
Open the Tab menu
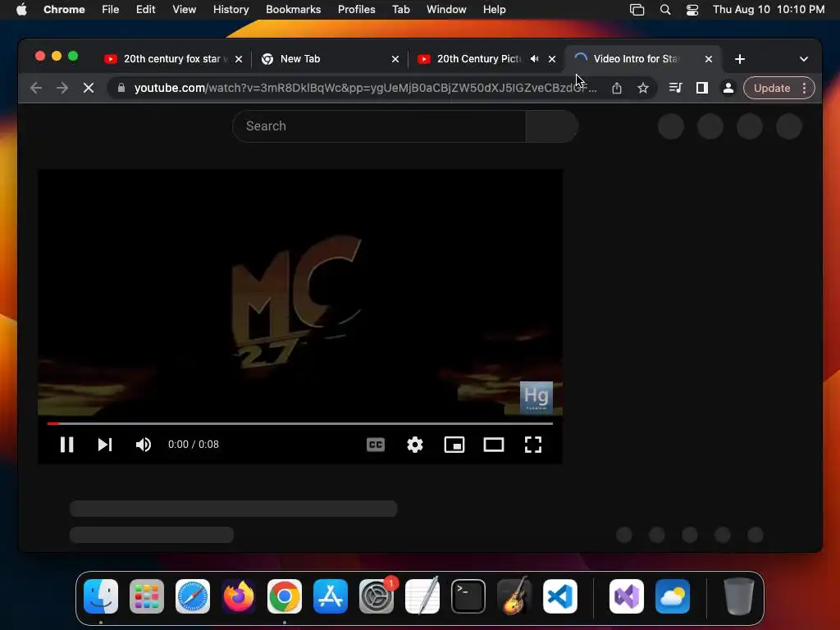[x=400, y=9]
